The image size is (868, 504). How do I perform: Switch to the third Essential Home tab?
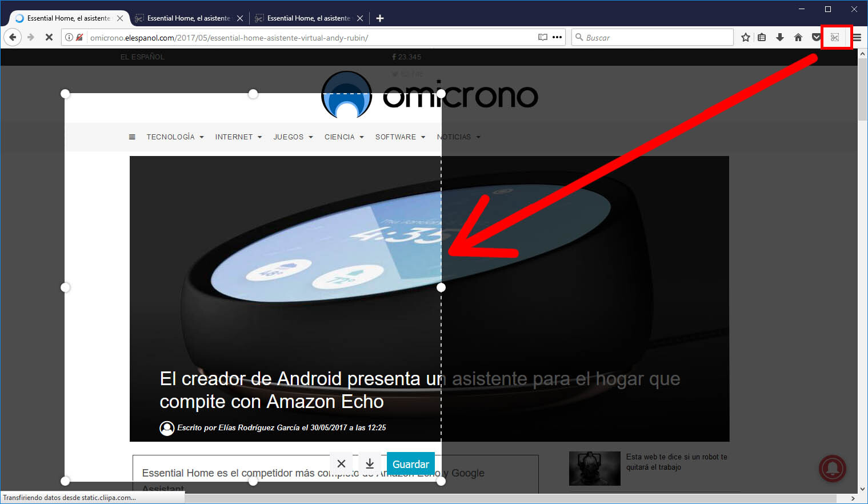[309, 18]
